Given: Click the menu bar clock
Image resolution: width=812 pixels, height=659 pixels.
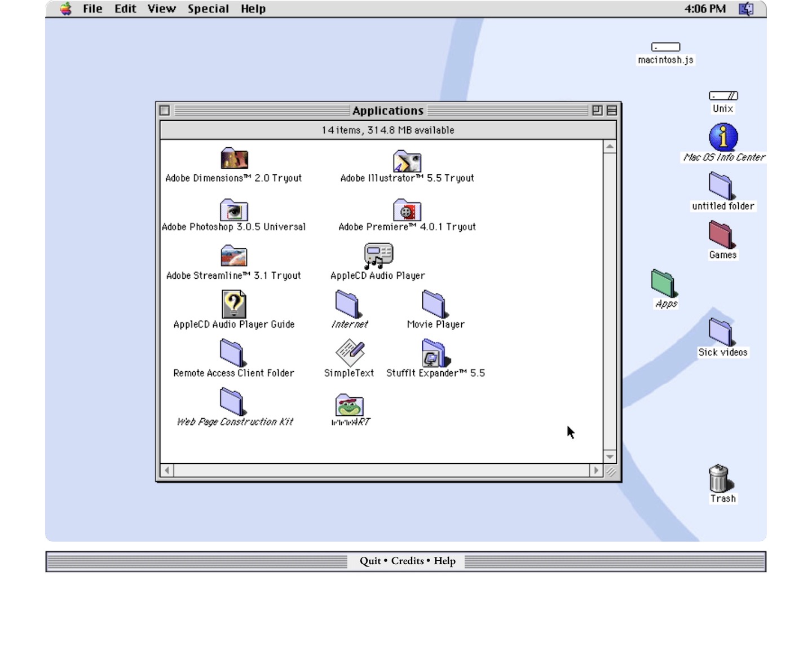Looking at the screenshot, I should point(705,8).
